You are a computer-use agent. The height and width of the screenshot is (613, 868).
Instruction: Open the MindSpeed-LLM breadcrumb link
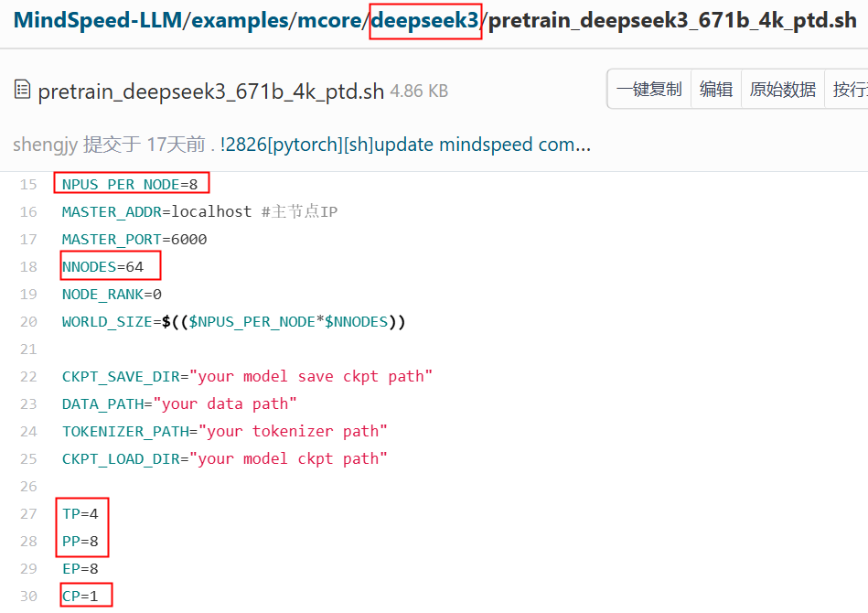click(x=98, y=20)
